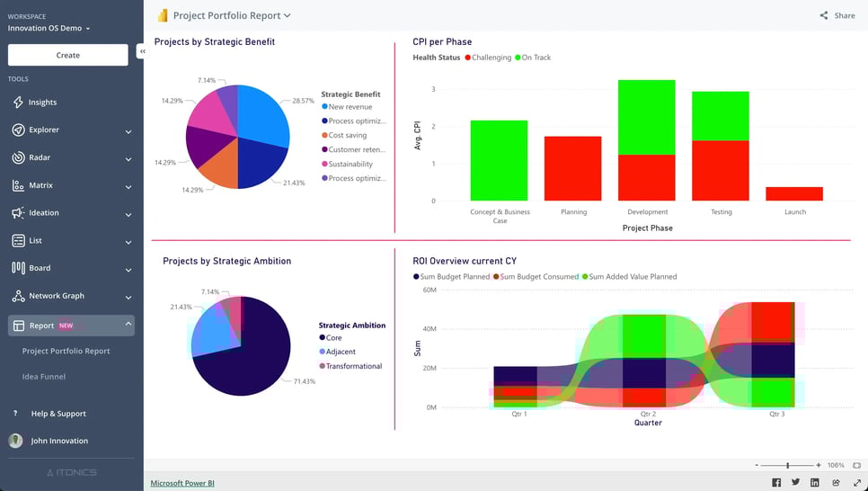This screenshot has height=491, width=868.
Task: Click the Create button
Action: point(68,55)
